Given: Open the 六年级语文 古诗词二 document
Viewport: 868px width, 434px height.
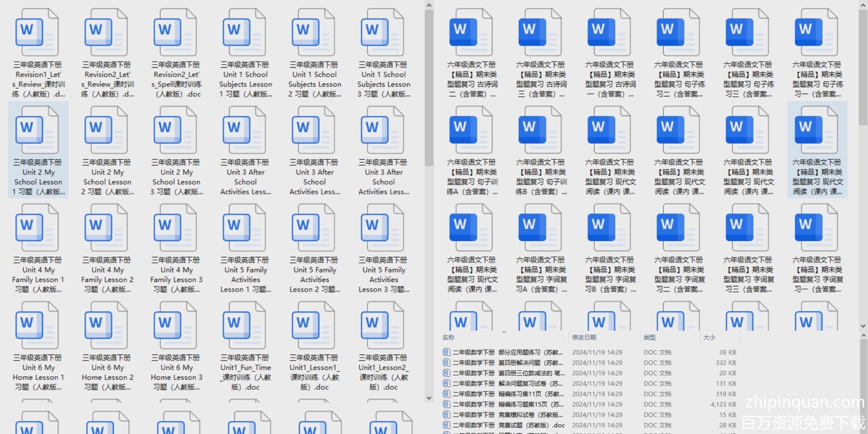Looking at the screenshot, I should click(x=471, y=33).
